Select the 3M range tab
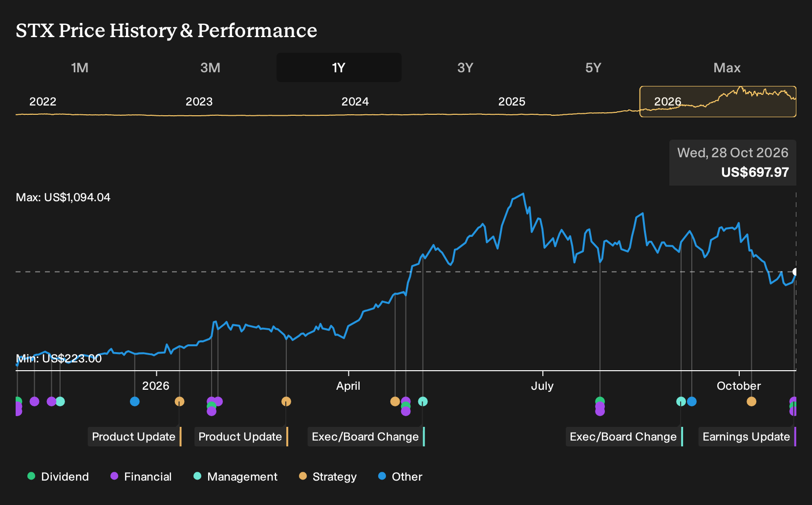 point(210,67)
